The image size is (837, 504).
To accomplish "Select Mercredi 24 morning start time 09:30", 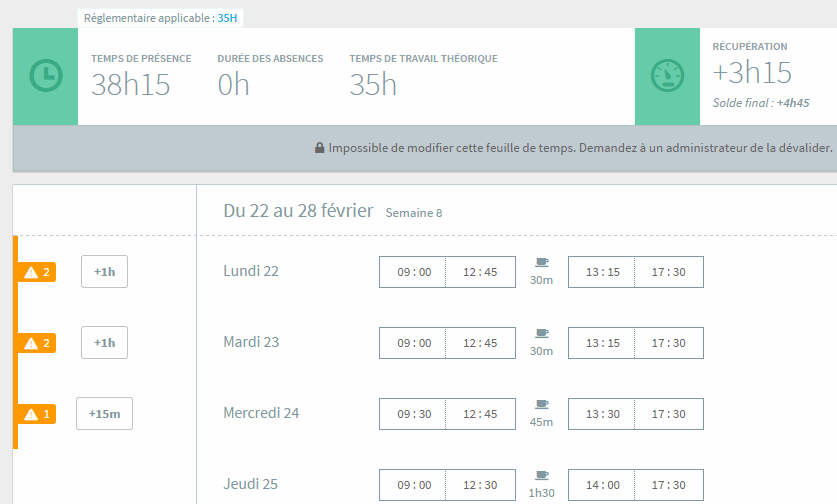I will (413, 414).
